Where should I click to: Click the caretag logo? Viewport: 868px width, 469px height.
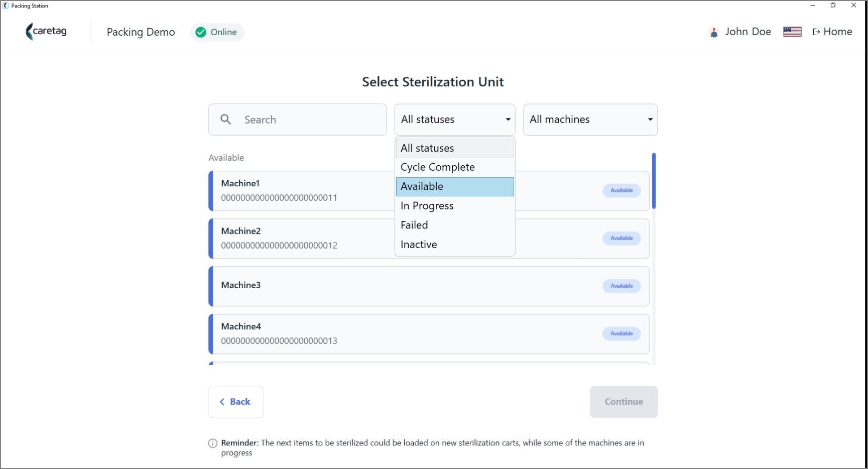[46, 32]
